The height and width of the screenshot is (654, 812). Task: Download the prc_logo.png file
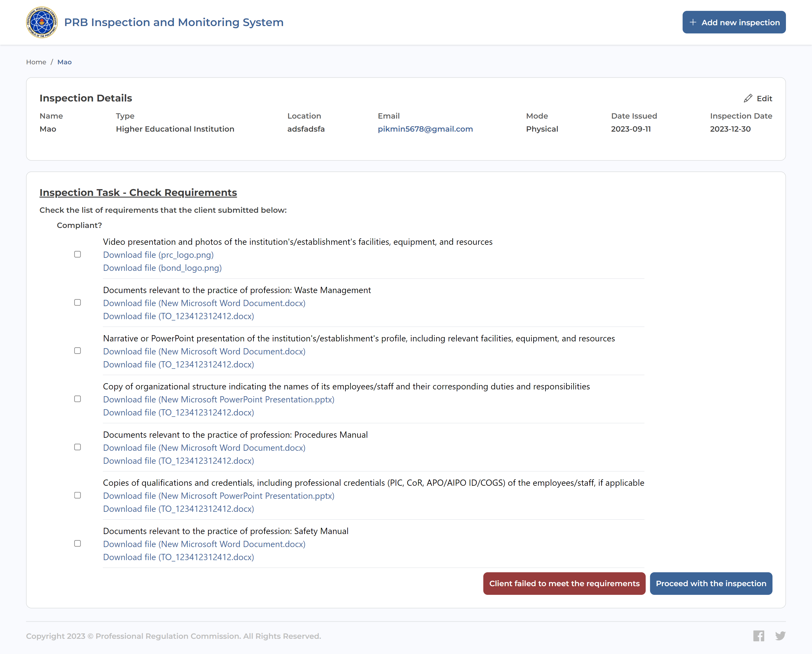158,255
